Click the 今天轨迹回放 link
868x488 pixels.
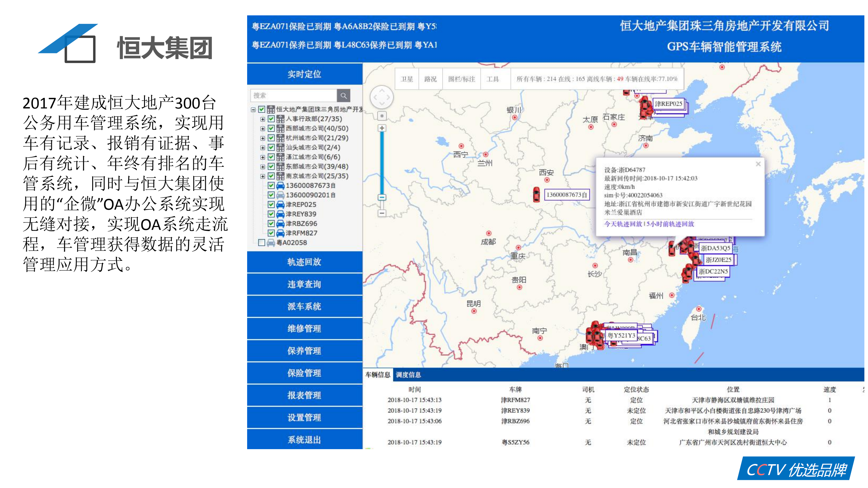click(x=623, y=224)
